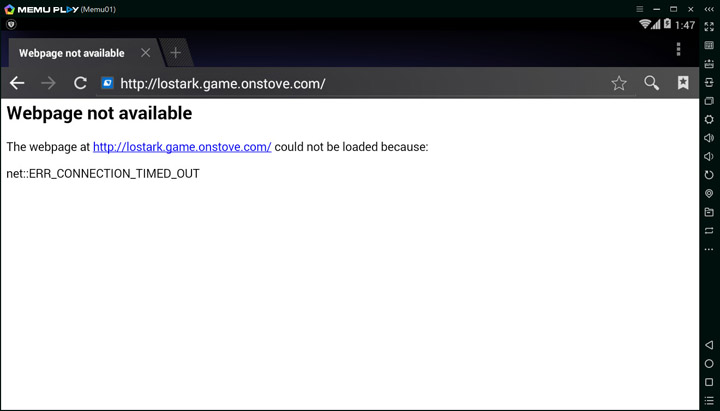Go back with the browser back arrow

point(17,83)
